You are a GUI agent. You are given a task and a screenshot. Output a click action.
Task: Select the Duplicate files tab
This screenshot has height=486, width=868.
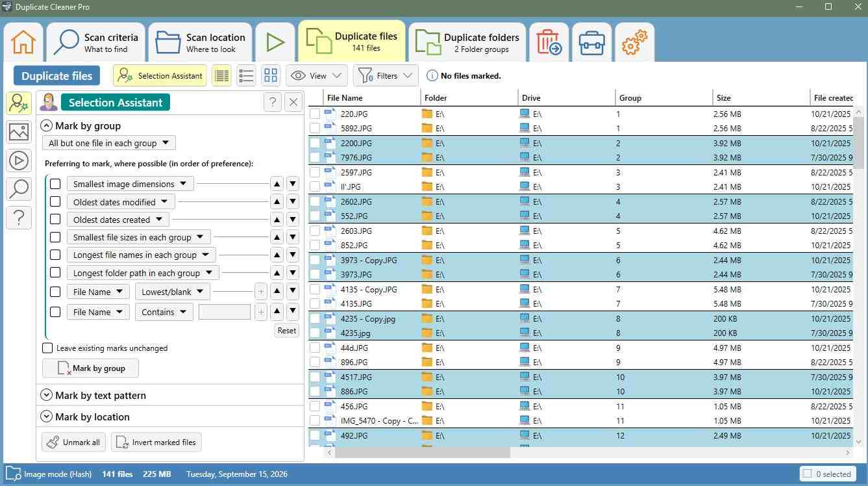pos(351,42)
